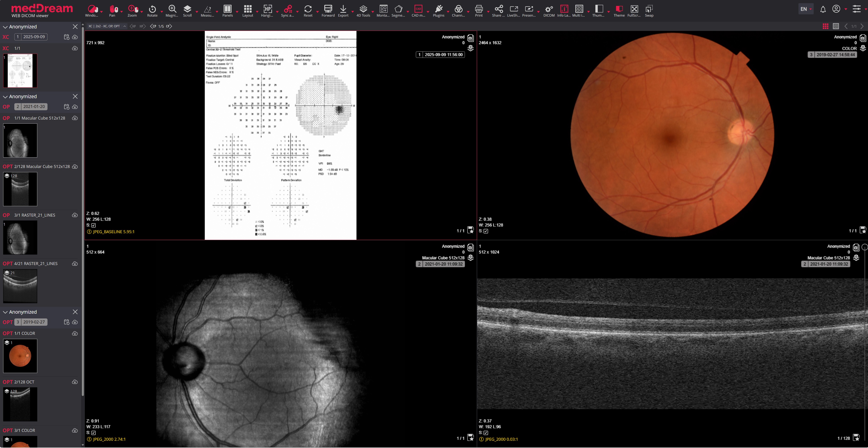Open the Export dropdown arrow
This screenshot has width=868, height=448.
[x=352, y=11]
